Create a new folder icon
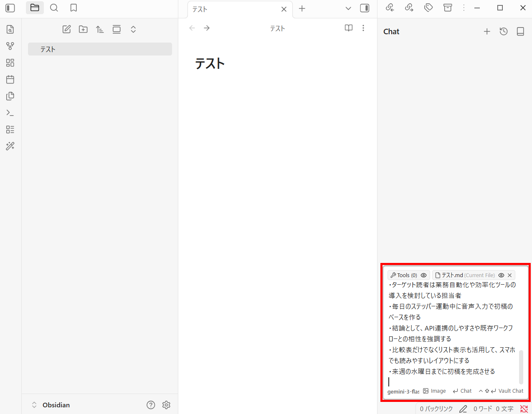This screenshot has height=414, width=532. tap(83, 29)
